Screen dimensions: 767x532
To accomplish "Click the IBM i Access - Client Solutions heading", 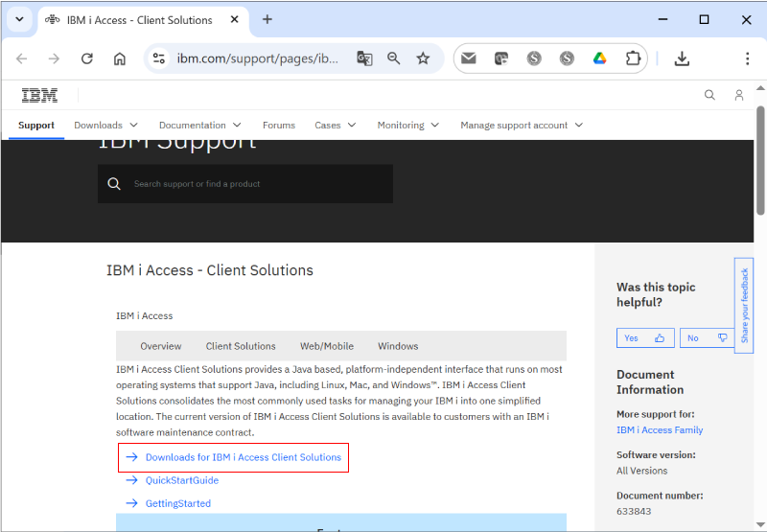I will [x=210, y=270].
